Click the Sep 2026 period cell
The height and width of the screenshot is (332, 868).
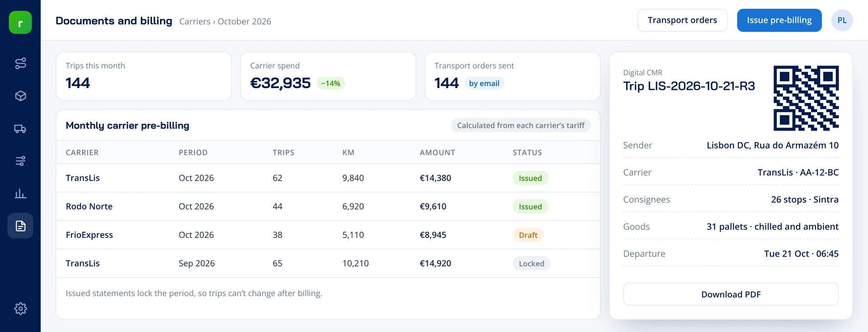[x=197, y=263]
